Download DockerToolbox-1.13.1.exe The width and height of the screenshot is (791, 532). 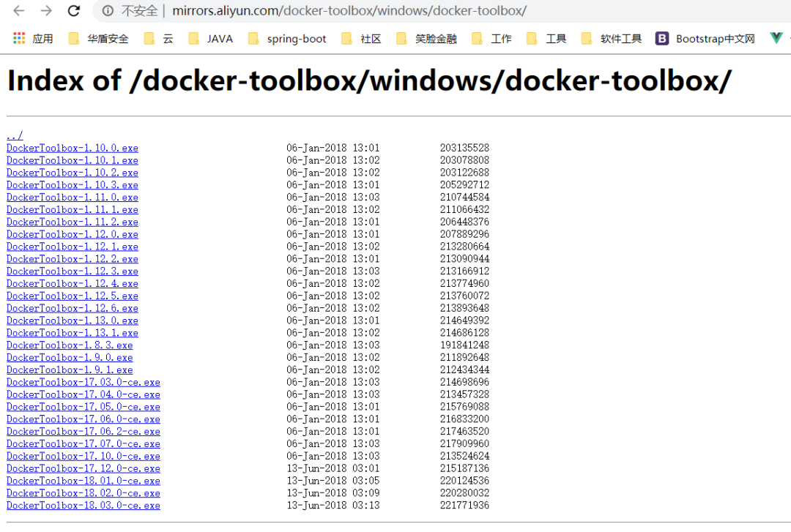click(x=72, y=333)
